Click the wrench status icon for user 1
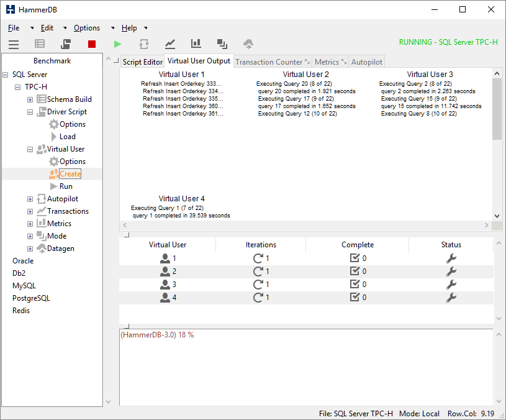Image resolution: width=506 pixels, height=420 pixels. click(451, 258)
